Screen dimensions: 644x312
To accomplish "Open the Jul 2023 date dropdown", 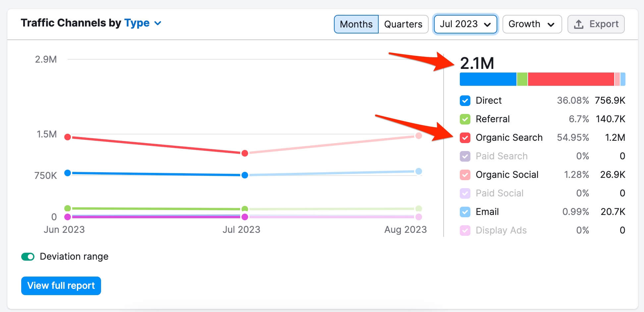I will [465, 24].
